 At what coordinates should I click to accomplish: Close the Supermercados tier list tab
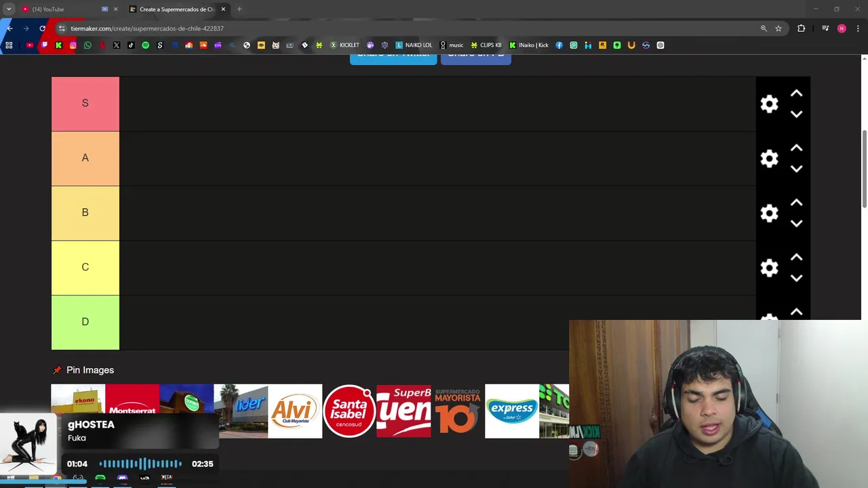(223, 9)
